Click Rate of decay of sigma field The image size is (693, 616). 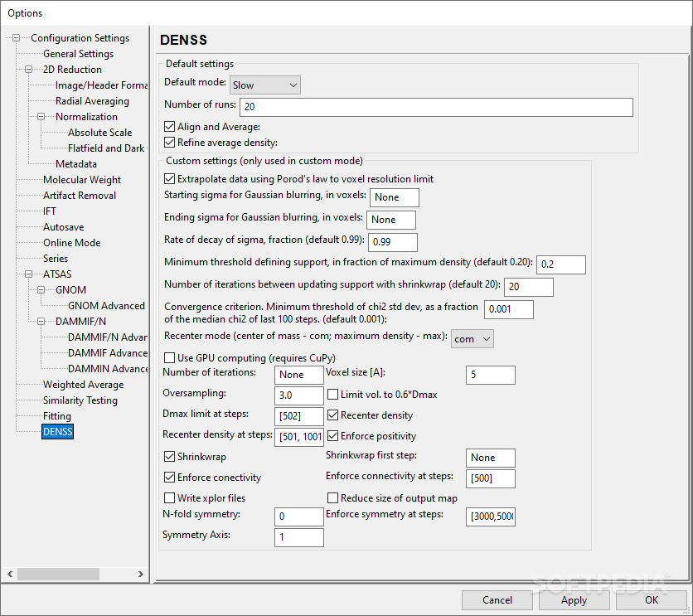[393, 242]
